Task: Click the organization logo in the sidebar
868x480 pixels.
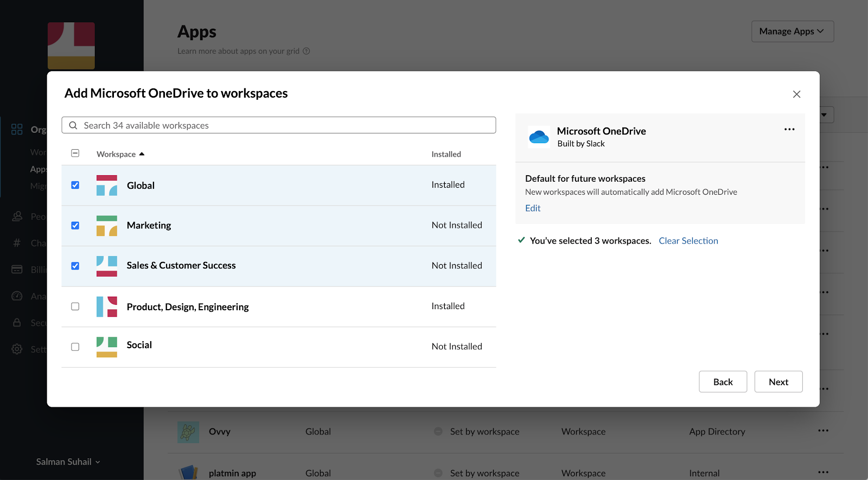Action: (x=71, y=46)
